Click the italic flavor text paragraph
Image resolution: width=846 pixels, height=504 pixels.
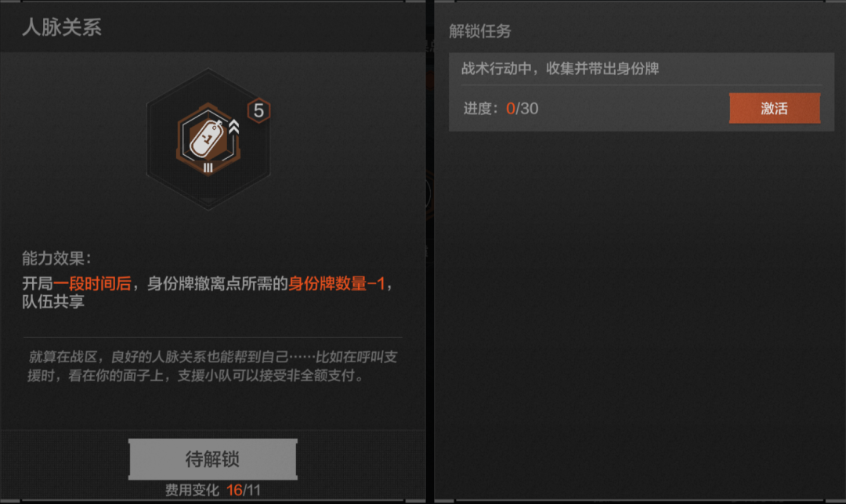click(x=212, y=366)
